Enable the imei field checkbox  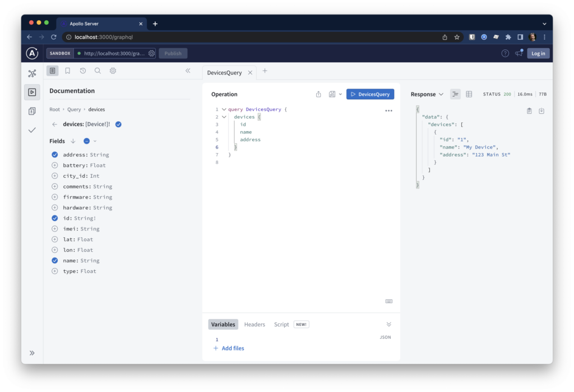click(54, 228)
